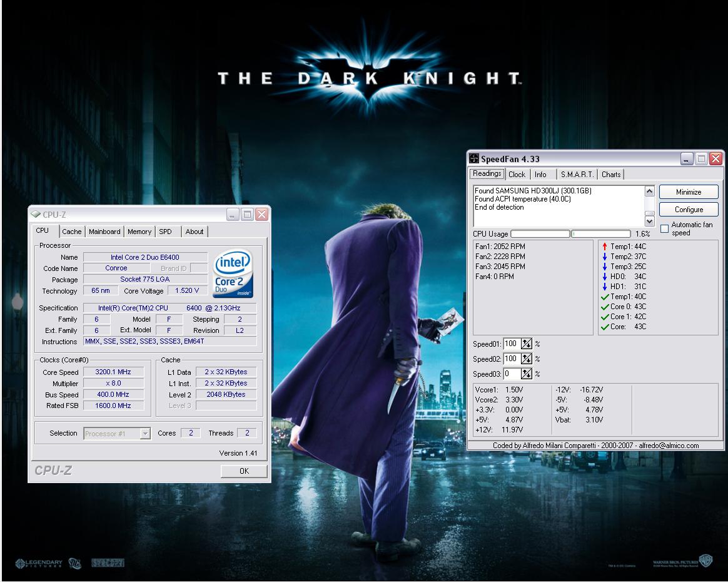Switch to the Clock tab in SpeedFan
This screenshot has height=582, width=728.
click(517, 174)
